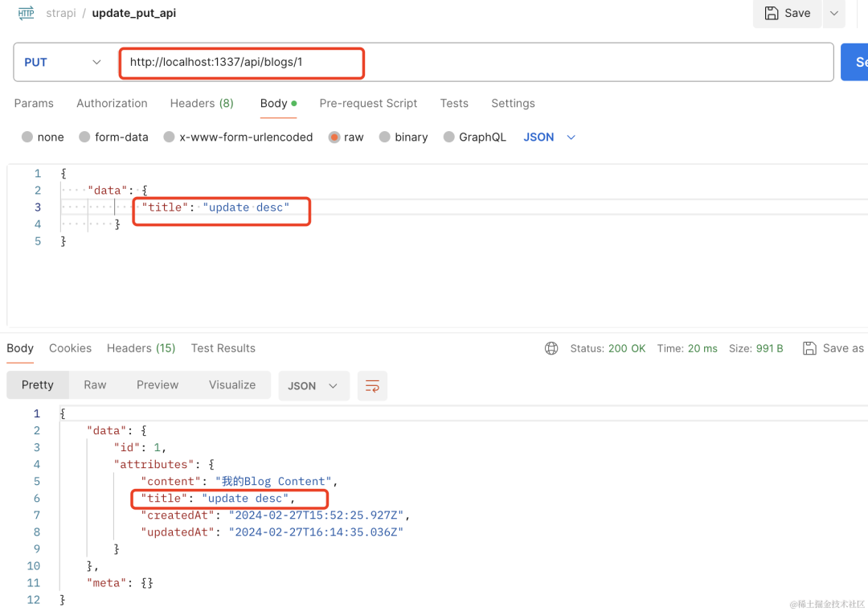Screen dimensions: 868x612
Task: Select the binary radio button
Action: [x=385, y=137]
